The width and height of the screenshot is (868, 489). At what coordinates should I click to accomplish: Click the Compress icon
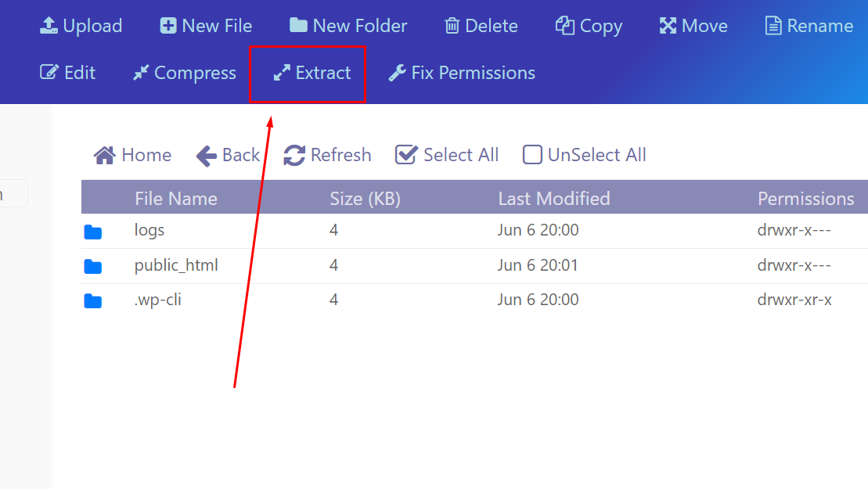click(141, 73)
